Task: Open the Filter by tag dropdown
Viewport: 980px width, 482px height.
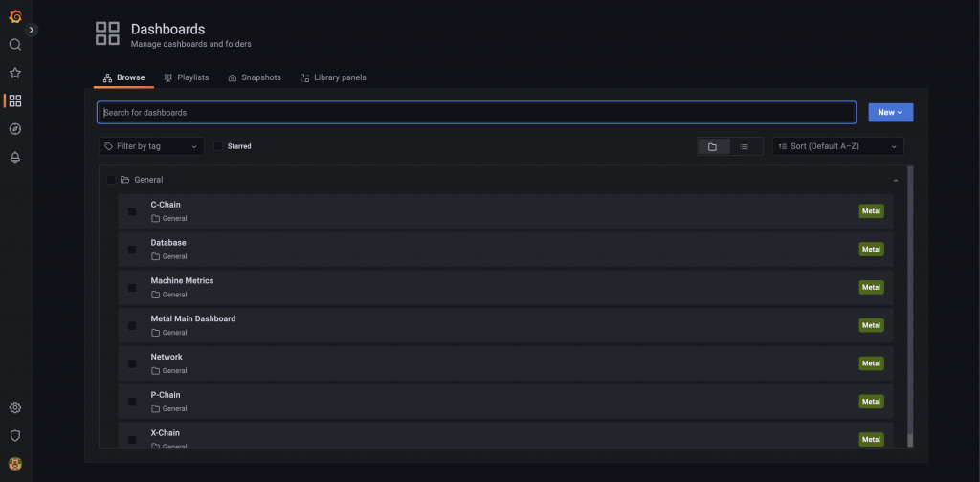Action: click(151, 146)
